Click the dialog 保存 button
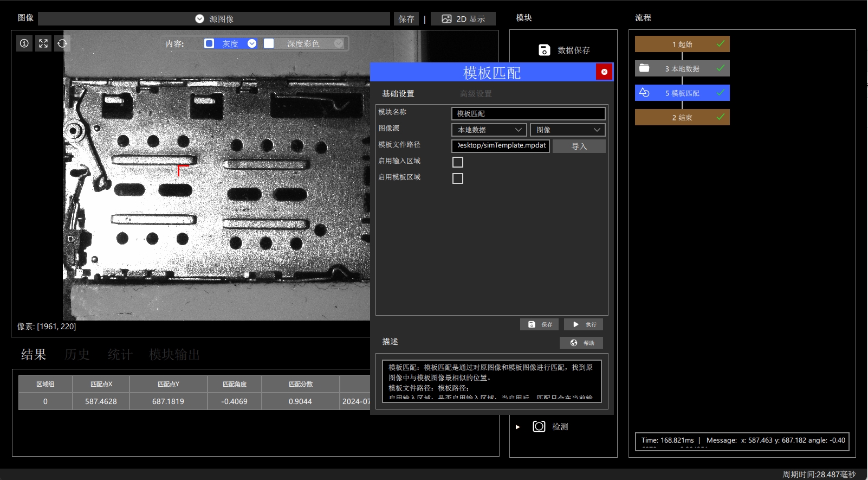Image resolution: width=868 pixels, height=480 pixels. (540, 324)
